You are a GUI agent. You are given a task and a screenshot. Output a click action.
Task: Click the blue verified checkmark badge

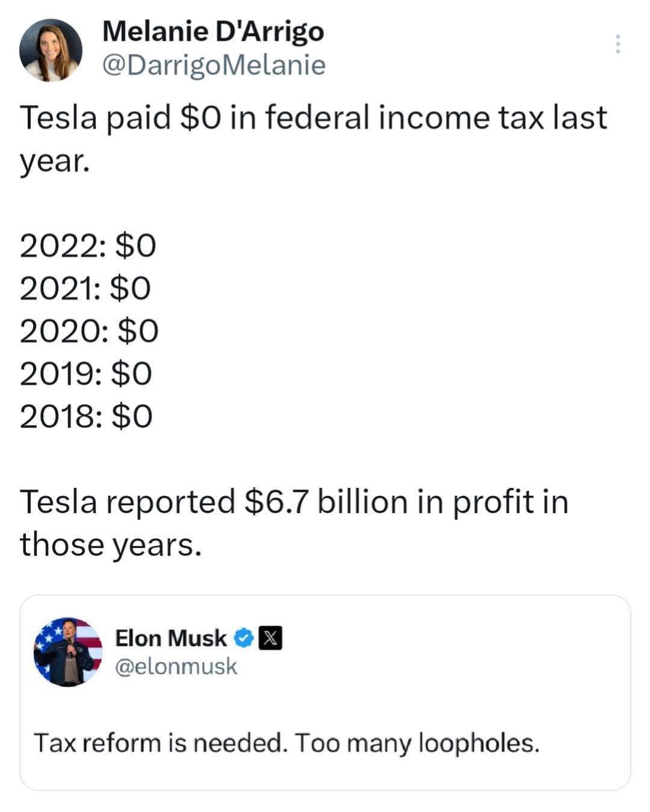pyautogui.click(x=243, y=638)
